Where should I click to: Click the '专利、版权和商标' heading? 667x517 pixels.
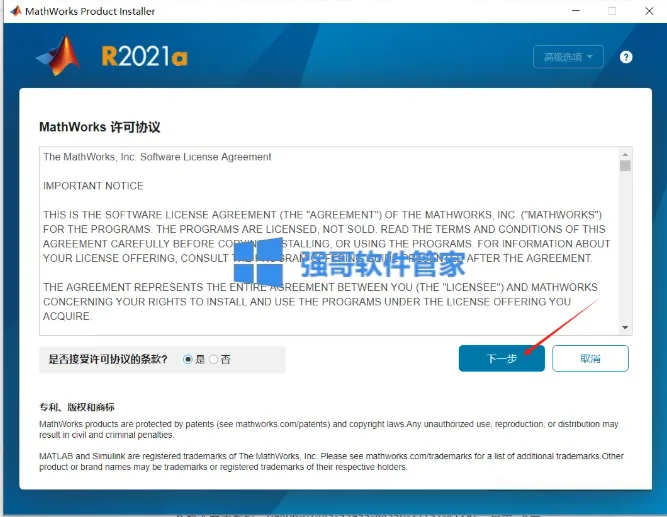(x=77, y=407)
